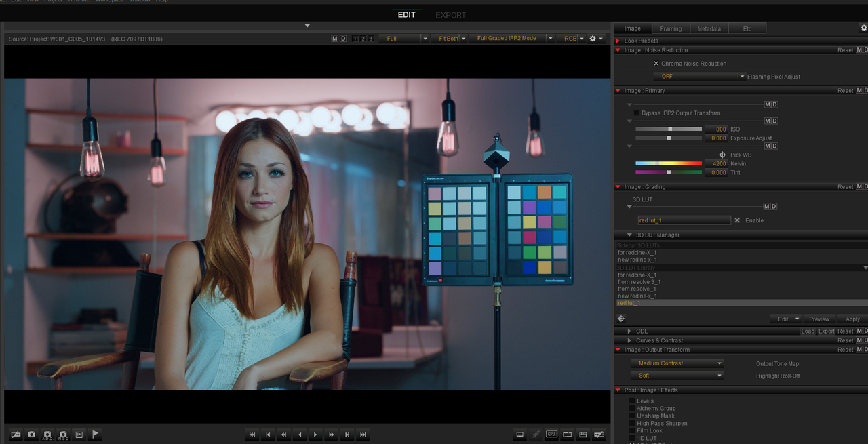This screenshot has height=444, width=868.
Task: Play clip in reverse
Action: [300, 435]
